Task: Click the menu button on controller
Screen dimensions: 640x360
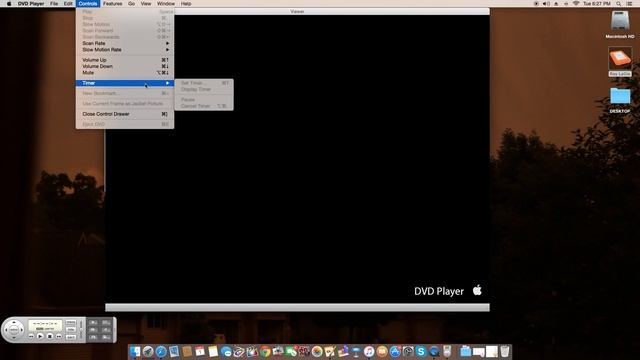Action: pos(71,322)
